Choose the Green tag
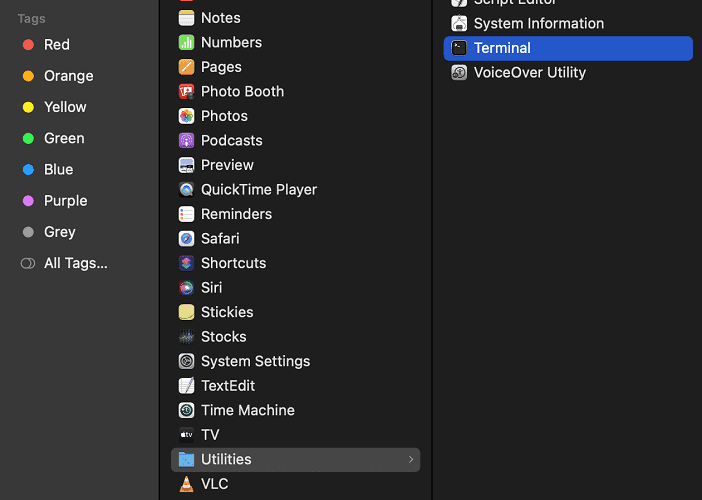 click(x=63, y=138)
